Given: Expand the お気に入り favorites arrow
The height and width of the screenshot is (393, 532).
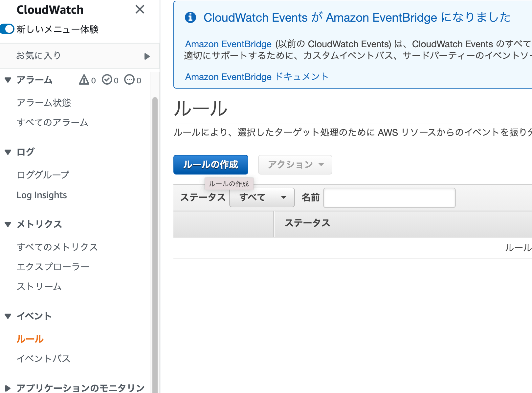Looking at the screenshot, I should (147, 56).
